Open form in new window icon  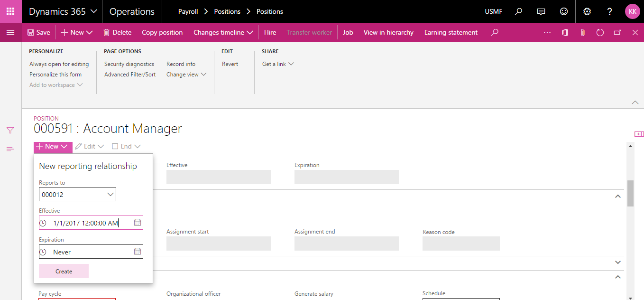[x=617, y=32]
